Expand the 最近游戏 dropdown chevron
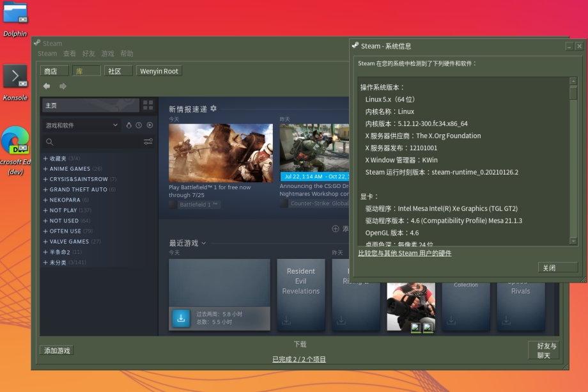Screen dimensions: 588x392 204,243
